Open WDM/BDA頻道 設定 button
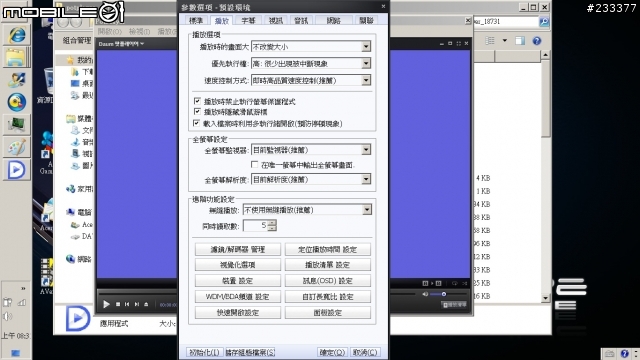The image size is (640, 360). [x=238, y=297]
